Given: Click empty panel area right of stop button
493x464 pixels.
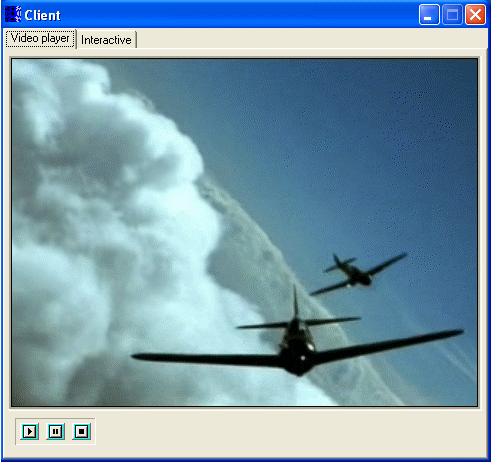Looking at the screenshot, I should tap(287, 432).
